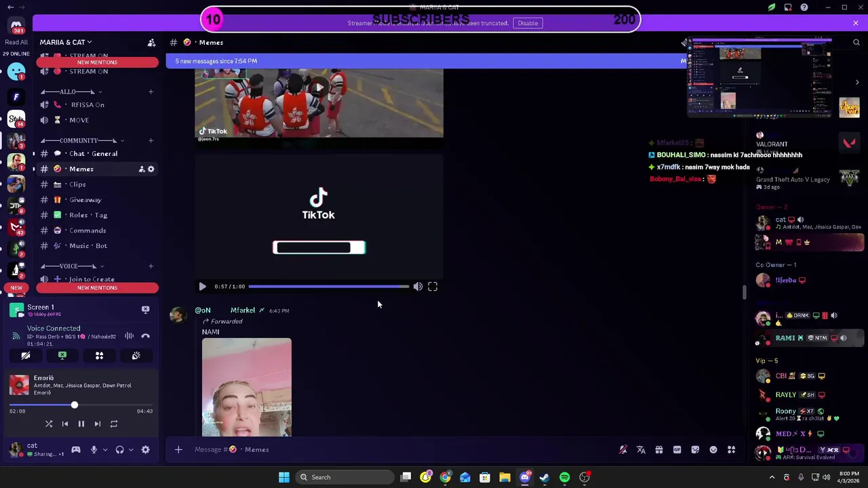
Task: Open GIF picker
Action: pos(677,449)
